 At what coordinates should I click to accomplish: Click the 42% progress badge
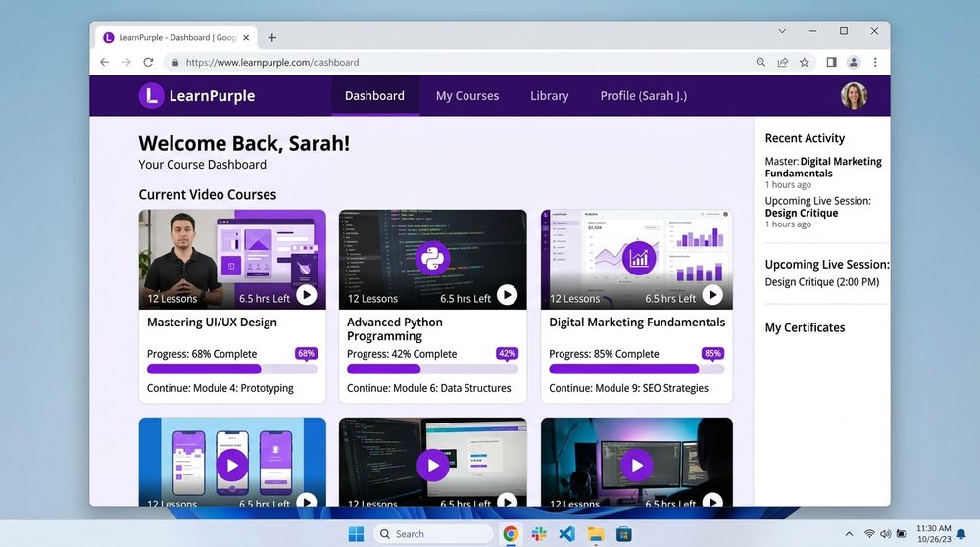[x=507, y=354]
